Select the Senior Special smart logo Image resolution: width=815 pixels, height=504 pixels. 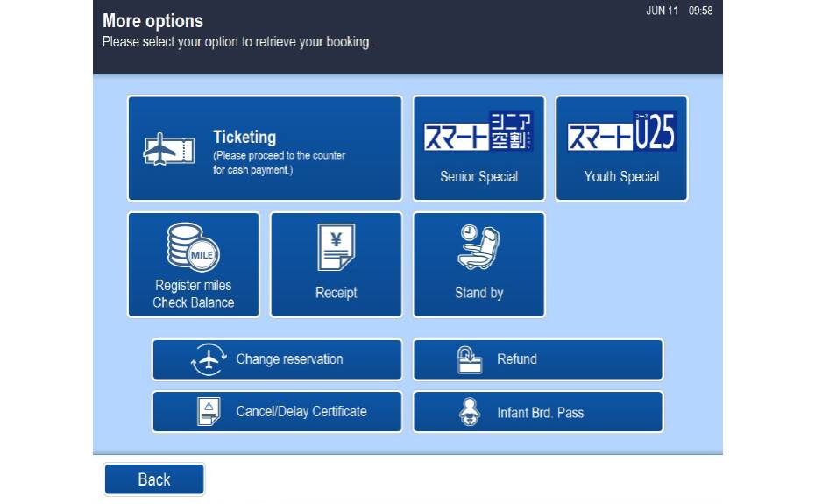coord(478,132)
